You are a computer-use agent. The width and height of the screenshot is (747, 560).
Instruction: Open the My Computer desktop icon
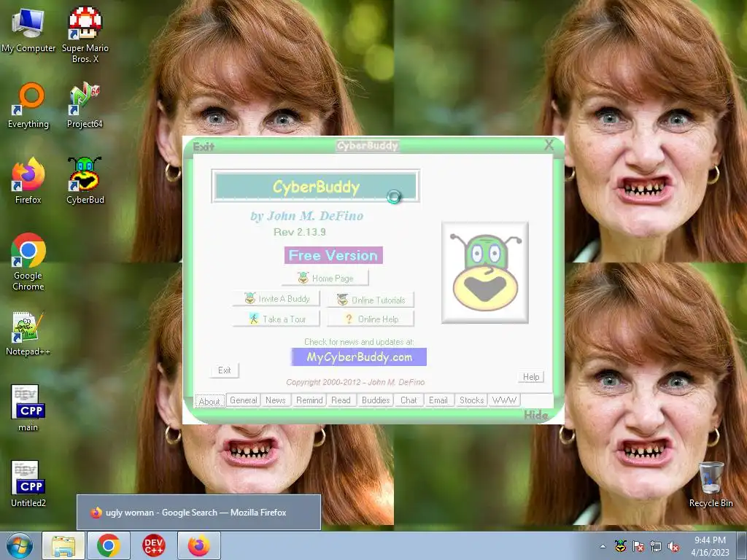28,29
